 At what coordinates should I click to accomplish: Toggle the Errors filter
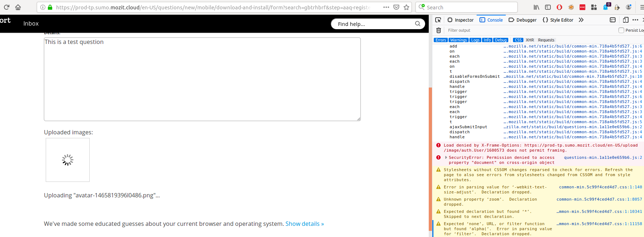(x=441, y=40)
